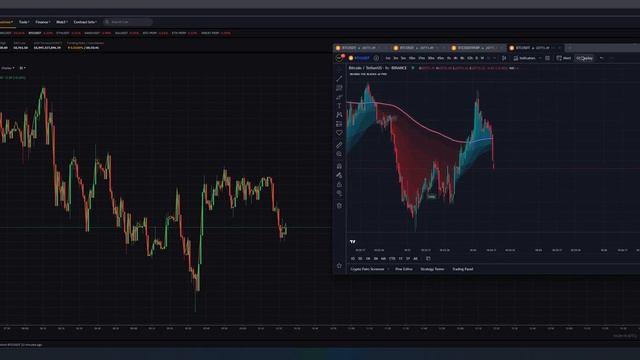Select the forecasting and position tool
The image size is (640, 360).
pyautogui.click(x=339, y=124)
